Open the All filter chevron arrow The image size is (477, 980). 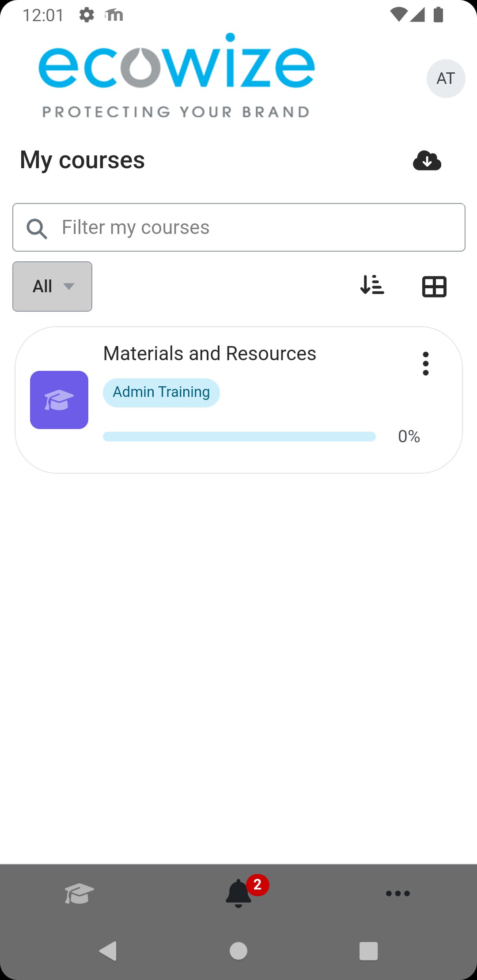[69, 286]
